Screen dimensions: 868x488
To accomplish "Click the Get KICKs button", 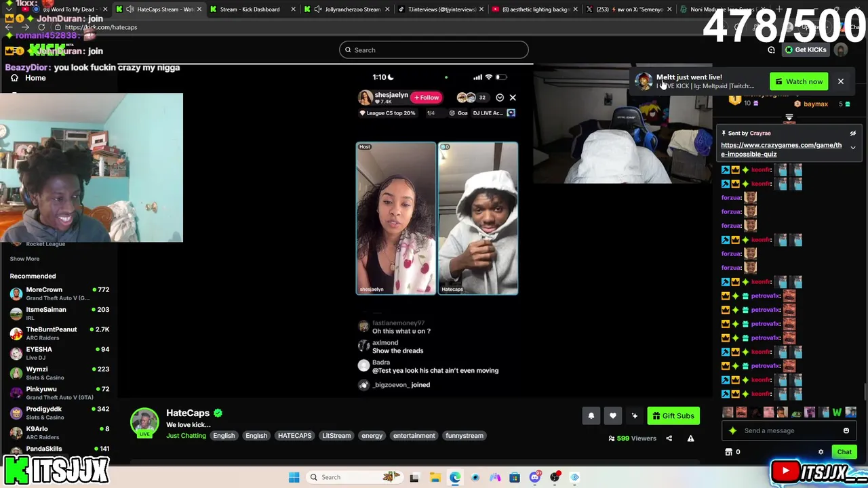I will click(806, 49).
